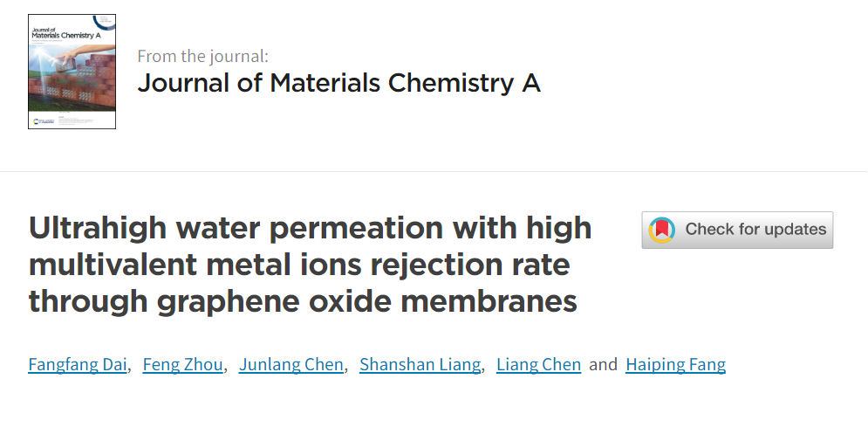Open the Journal of Materials Chemistry A link
This screenshot has width=868, height=434.
coord(338,83)
